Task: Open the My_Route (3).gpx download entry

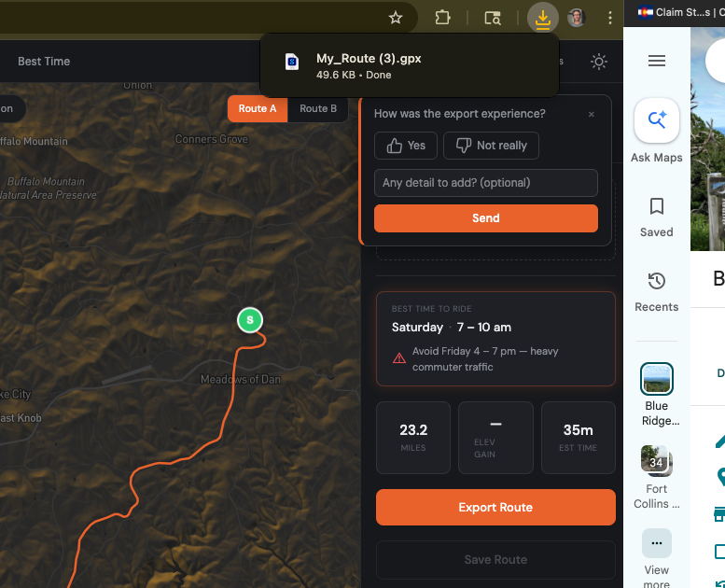Action: (410, 65)
